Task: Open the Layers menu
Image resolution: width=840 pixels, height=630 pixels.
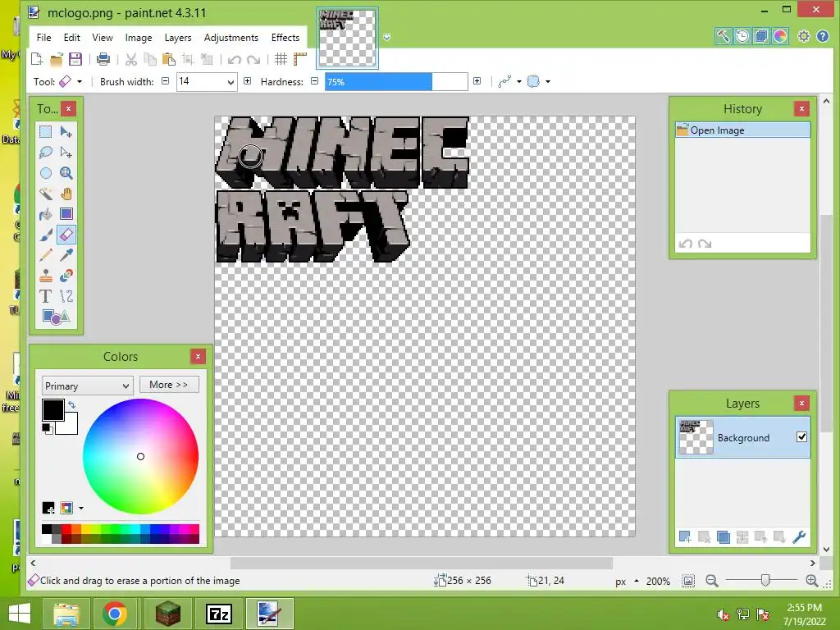Action: pos(178,38)
